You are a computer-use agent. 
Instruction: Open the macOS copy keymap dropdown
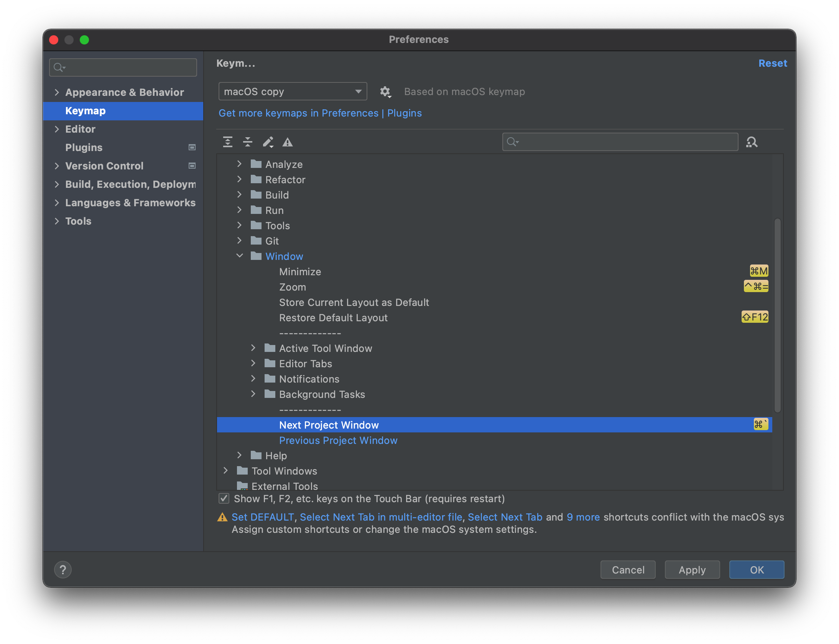[293, 92]
